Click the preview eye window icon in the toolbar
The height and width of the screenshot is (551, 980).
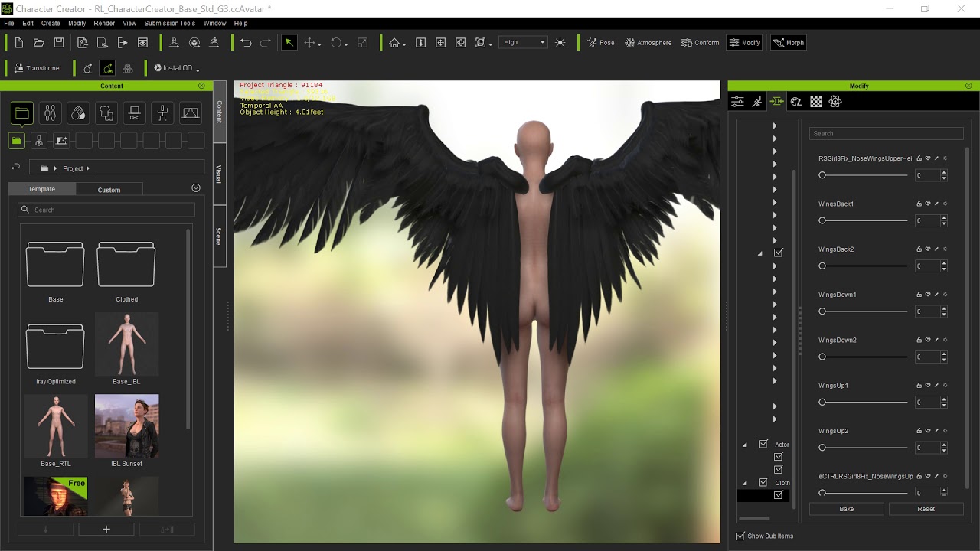click(142, 43)
